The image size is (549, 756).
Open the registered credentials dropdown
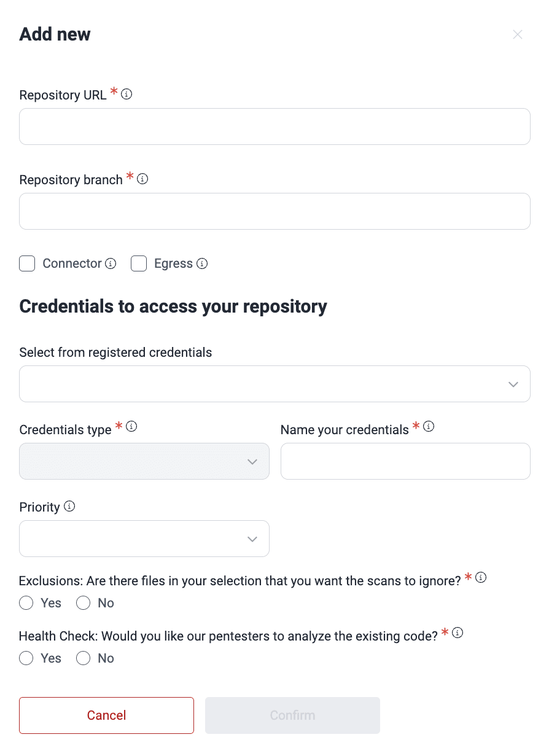274,384
